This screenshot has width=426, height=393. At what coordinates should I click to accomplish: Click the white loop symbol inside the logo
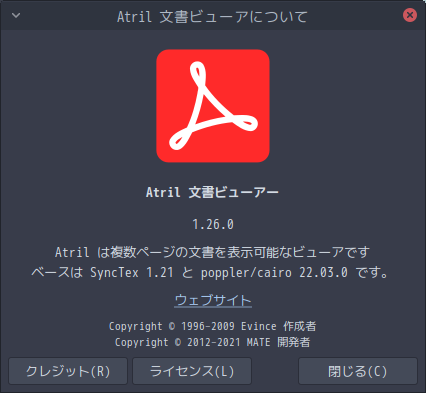coord(213,106)
